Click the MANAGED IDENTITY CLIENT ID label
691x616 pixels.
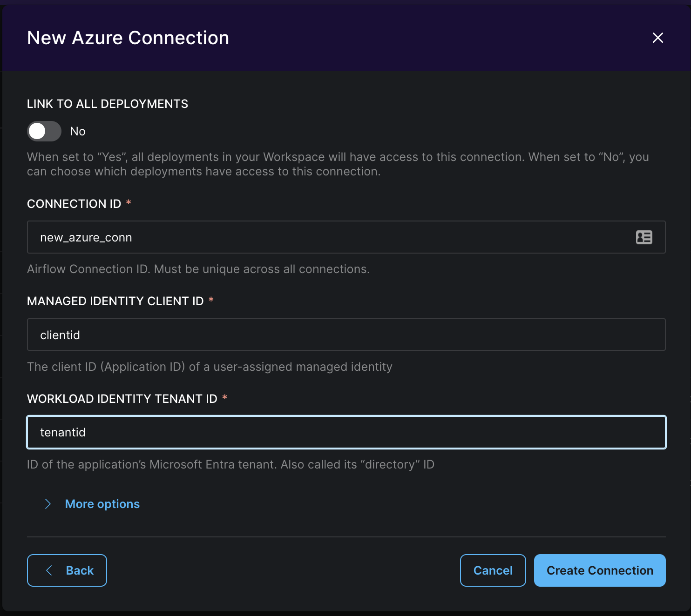pyautogui.click(x=115, y=301)
